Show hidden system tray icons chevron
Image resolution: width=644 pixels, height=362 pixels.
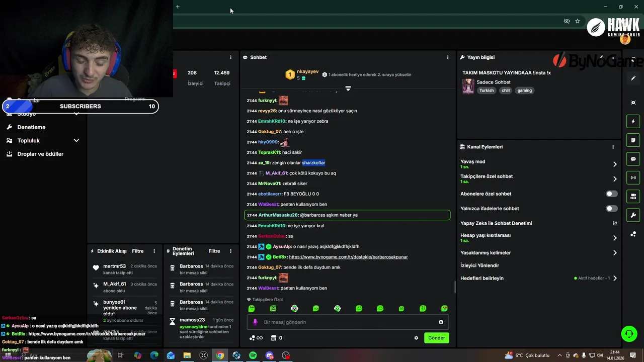(x=559, y=355)
